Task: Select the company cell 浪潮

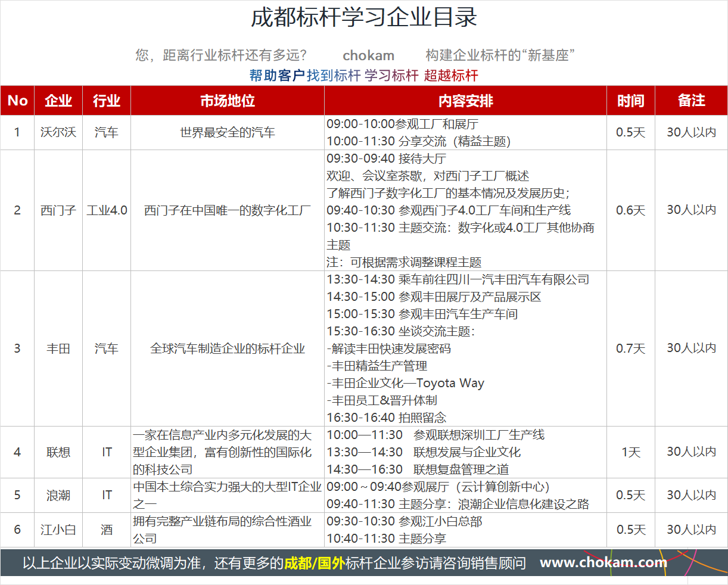Action: (58, 495)
